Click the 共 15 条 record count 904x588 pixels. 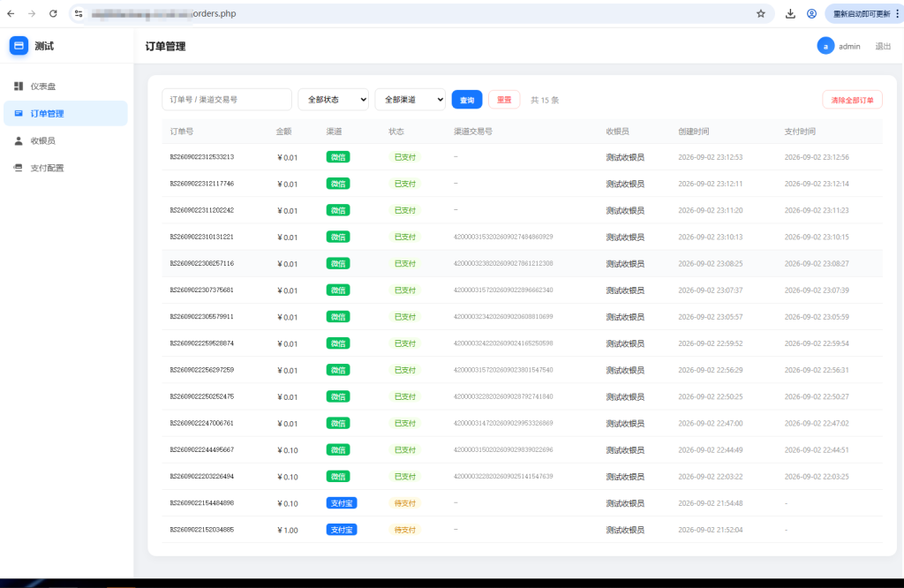tap(545, 101)
